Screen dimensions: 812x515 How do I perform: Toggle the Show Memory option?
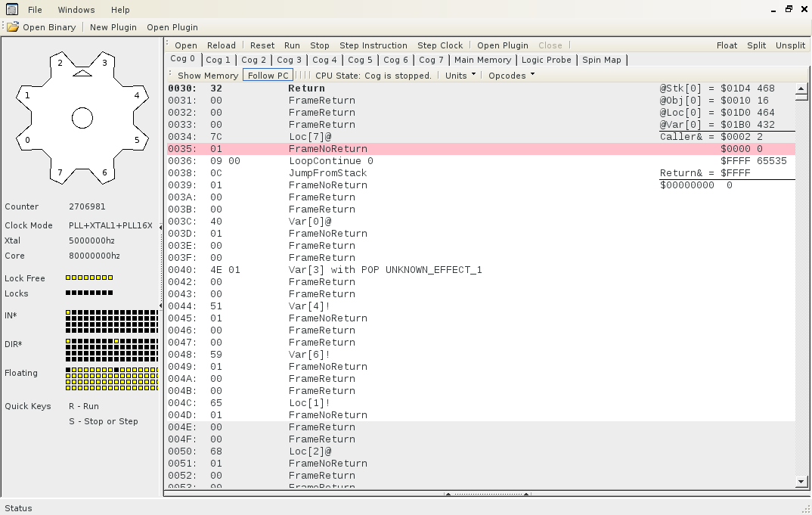(207, 76)
